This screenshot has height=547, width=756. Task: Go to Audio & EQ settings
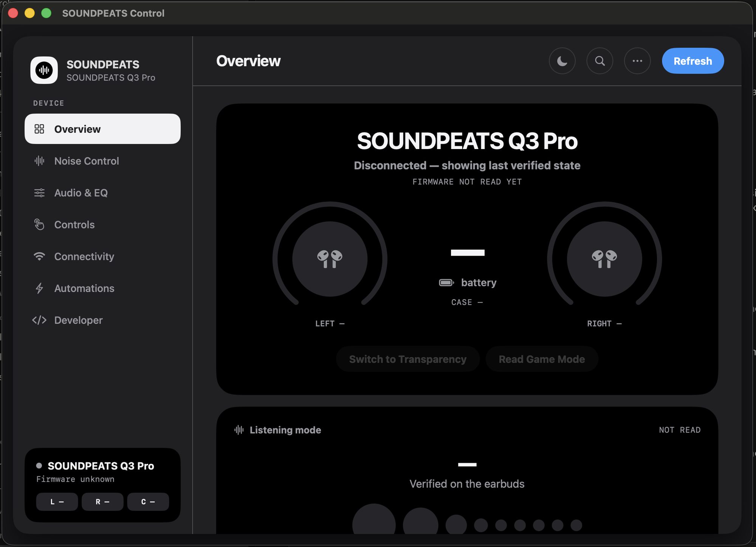tap(102, 193)
